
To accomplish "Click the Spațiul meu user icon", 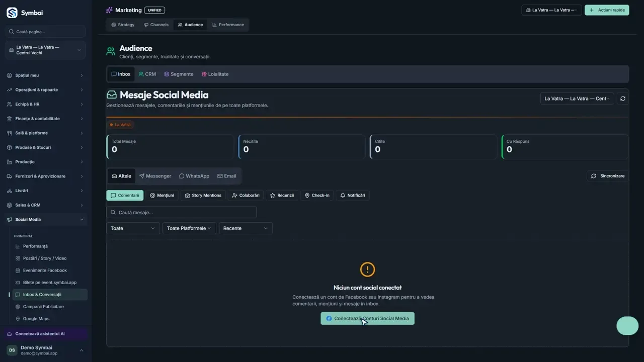I will tap(10, 75).
